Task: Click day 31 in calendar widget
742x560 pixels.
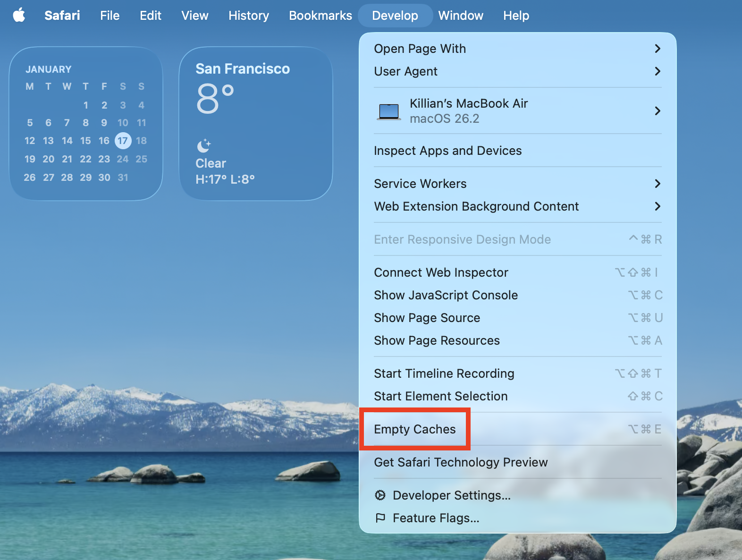Action: click(123, 178)
